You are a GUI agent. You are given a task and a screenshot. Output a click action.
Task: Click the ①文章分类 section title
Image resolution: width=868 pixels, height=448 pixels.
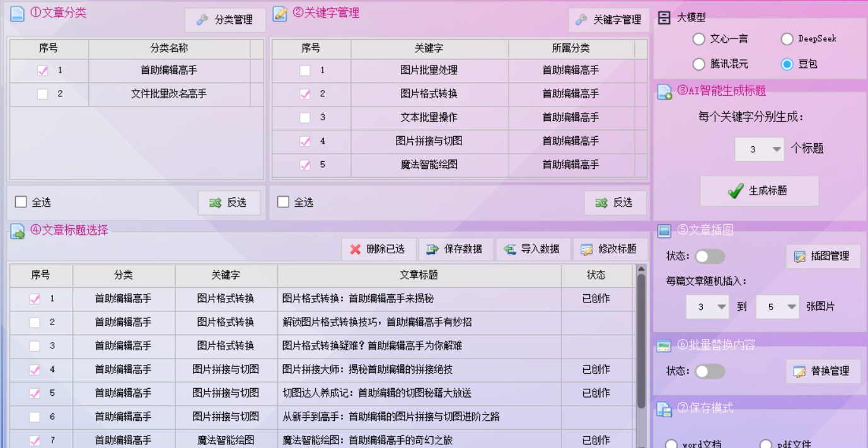coord(58,13)
